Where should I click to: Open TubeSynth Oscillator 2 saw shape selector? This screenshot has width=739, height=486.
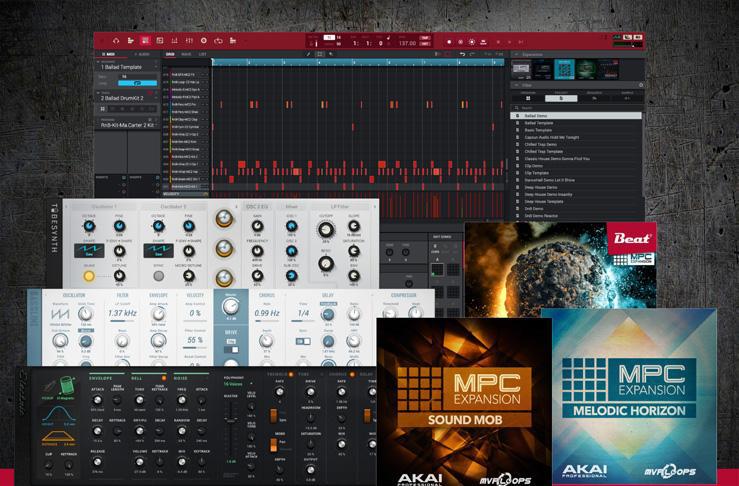pyautogui.click(x=158, y=250)
